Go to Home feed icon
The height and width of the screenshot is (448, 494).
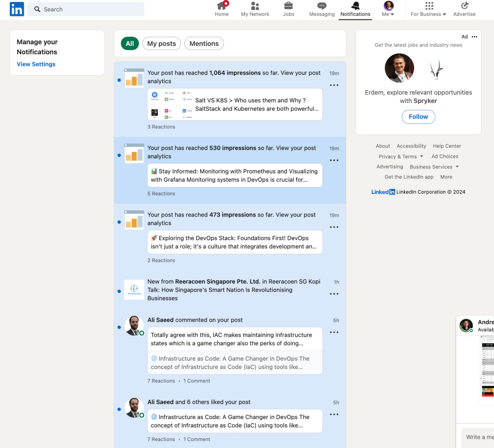[x=222, y=6]
